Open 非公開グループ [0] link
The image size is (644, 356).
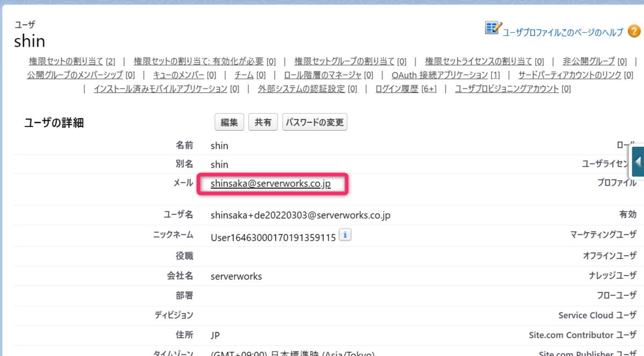589,61
